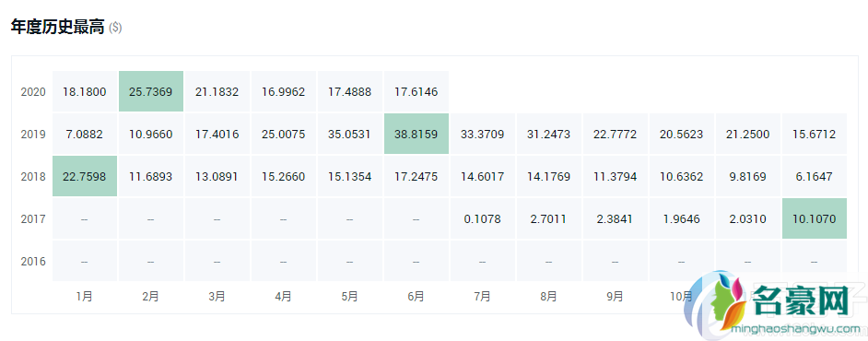Click the 18.1800 value for January 2020

coord(84,92)
